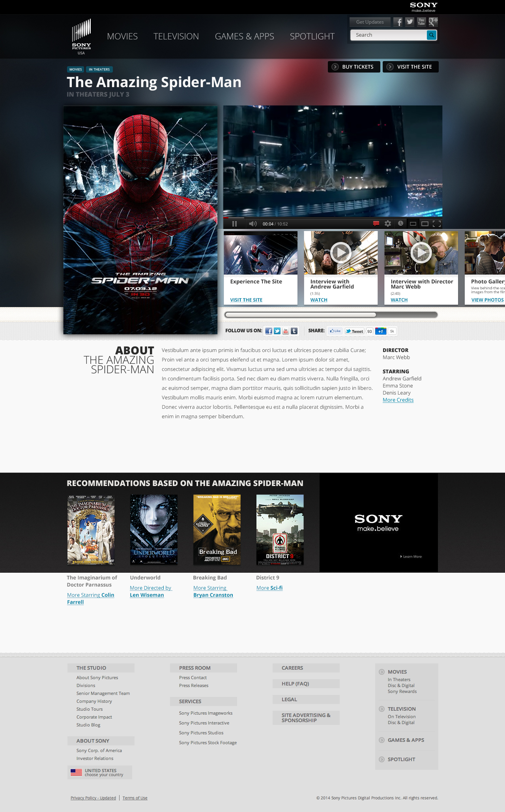Expand footer MOVIES arrow icon
Screen dimensions: 505x812
click(382, 672)
